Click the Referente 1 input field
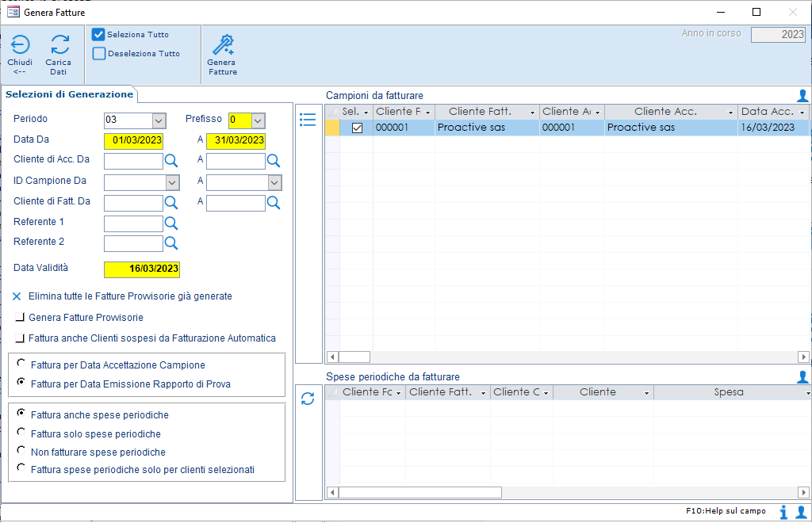The width and height of the screenshot is (812, 523). [x=133, y=224]
